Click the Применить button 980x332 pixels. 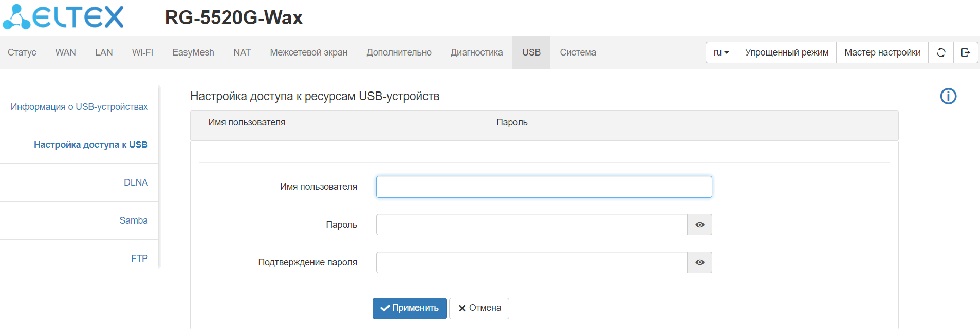pos(409,308)
